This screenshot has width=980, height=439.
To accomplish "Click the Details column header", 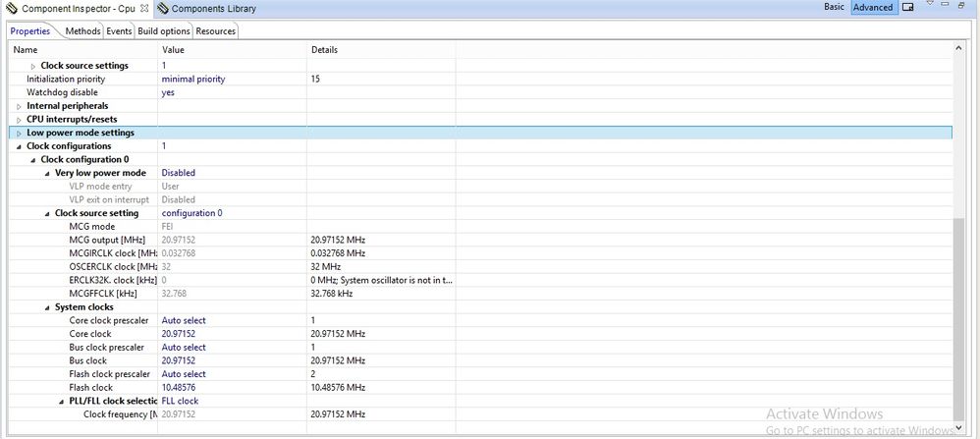I will pyautogui.click(x=381, y=49).
